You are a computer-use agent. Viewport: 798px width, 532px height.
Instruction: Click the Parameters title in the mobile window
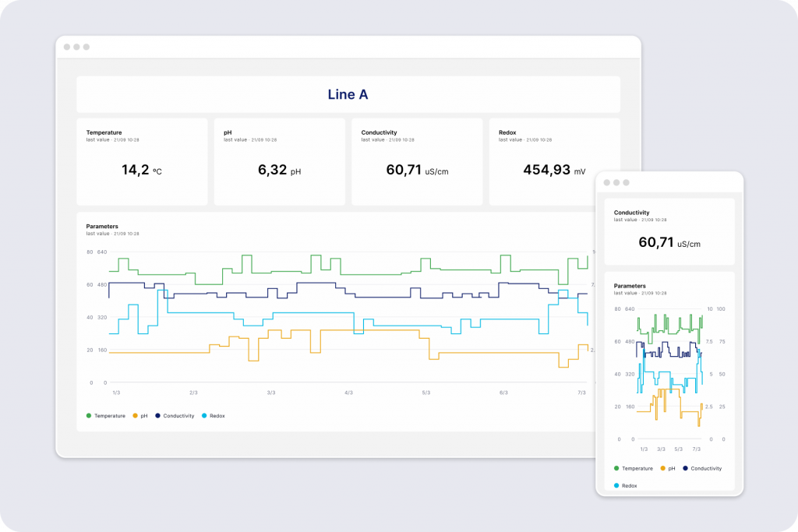(x=630, y=286)
